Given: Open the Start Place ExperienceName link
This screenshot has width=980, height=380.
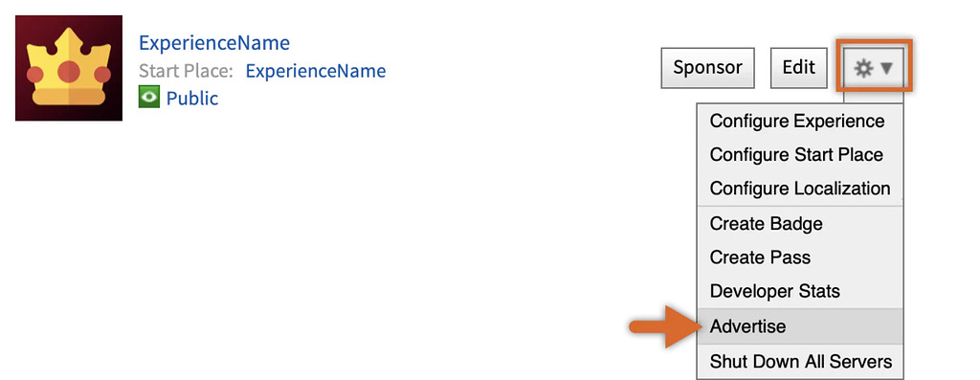Looking at the screenshot, I should tap(316, 71).
